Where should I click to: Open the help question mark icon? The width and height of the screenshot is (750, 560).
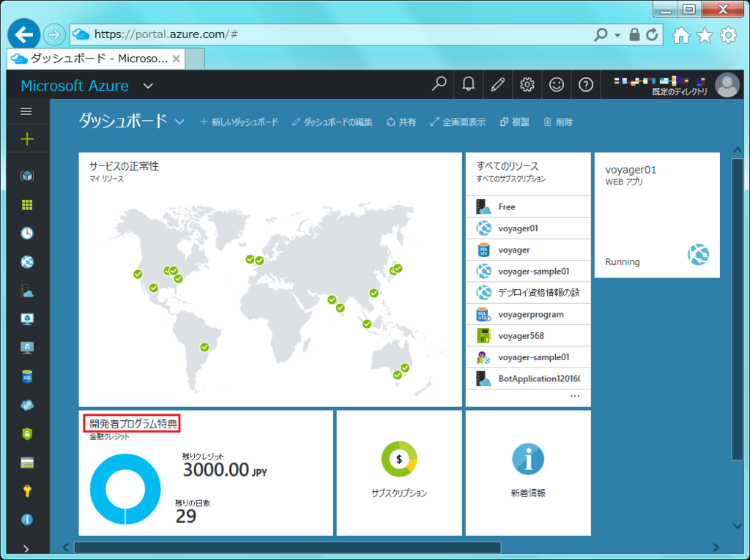[x=585, y=85]
